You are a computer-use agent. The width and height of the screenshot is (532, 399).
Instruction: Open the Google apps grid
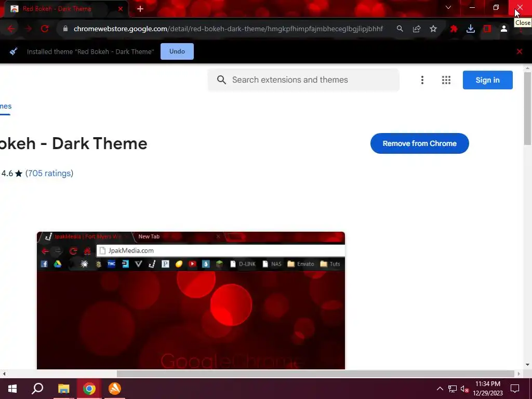pyautogui.click(x=446, y=80)
